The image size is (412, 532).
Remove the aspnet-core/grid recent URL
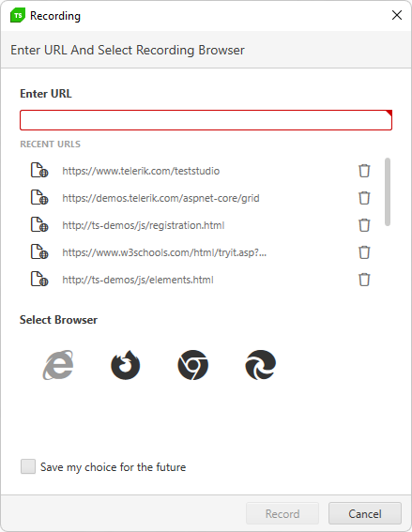[364, 198]
